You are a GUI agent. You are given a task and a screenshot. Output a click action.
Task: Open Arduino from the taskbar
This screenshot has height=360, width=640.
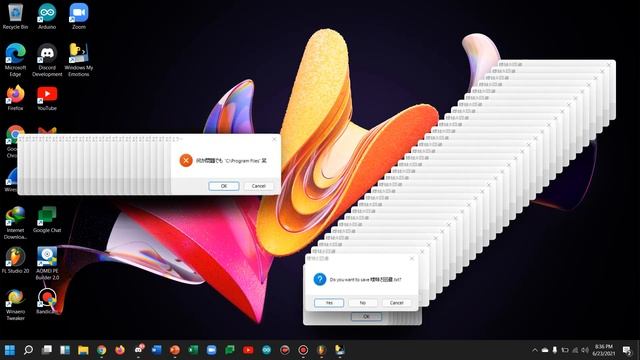pos(267,350)
